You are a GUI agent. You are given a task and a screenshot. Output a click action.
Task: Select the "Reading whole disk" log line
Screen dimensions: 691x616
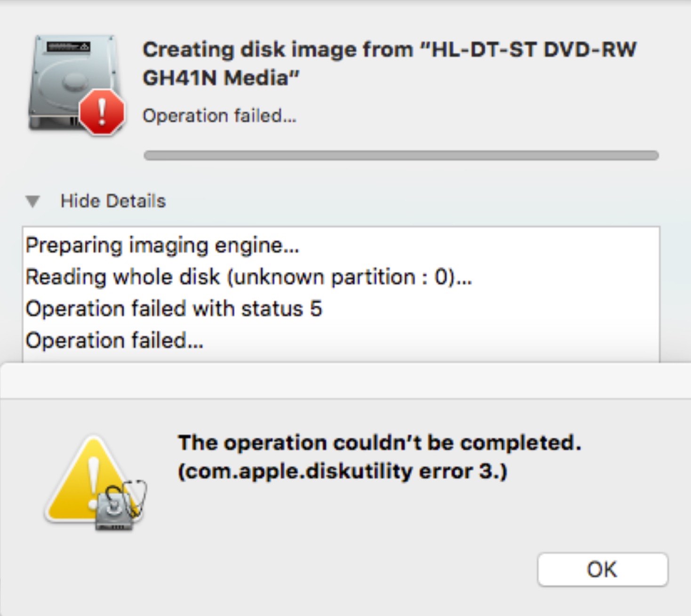click(248, 277)
